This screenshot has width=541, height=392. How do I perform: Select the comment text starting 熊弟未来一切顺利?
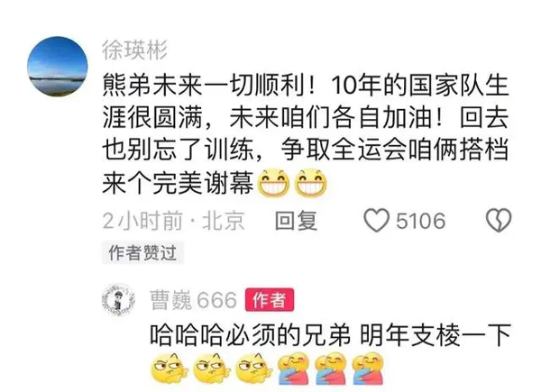(306, 134)
